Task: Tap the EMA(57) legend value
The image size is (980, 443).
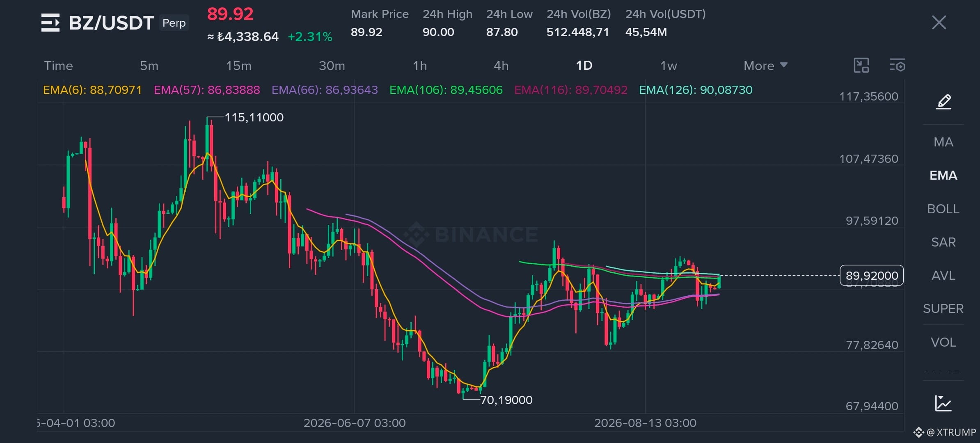Action: (207, 90)
